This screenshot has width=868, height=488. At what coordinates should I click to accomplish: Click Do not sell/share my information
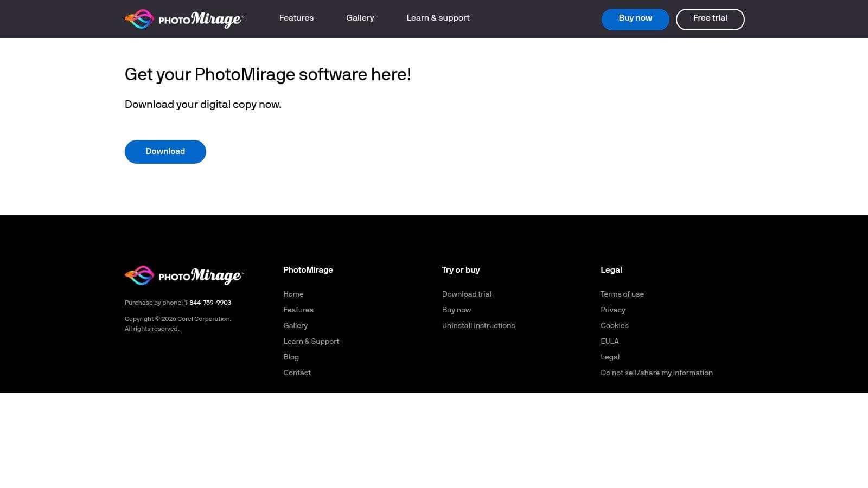(657, 373)
